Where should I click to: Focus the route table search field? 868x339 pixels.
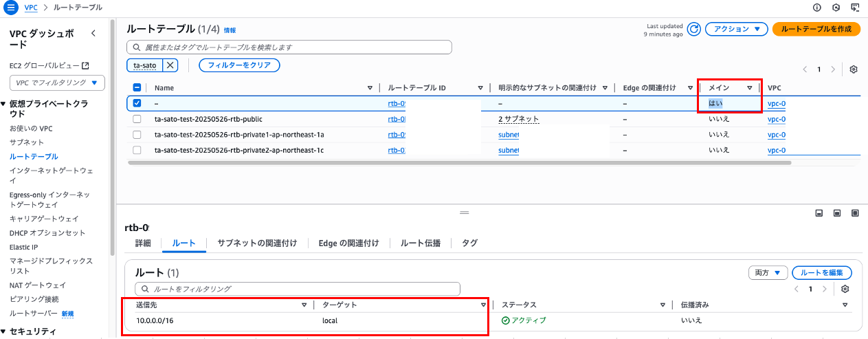pyautogui.click(x=289, y=47)
